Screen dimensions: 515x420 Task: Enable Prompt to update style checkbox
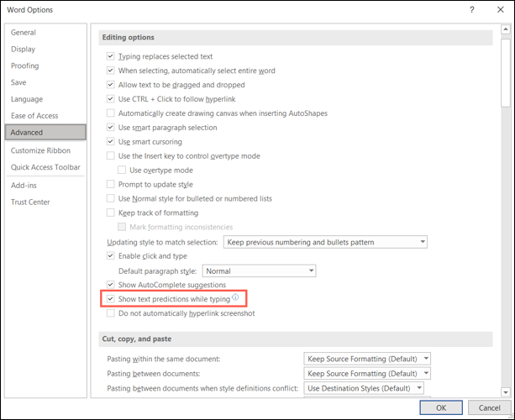pyautogui.click(x=112, y=184)
